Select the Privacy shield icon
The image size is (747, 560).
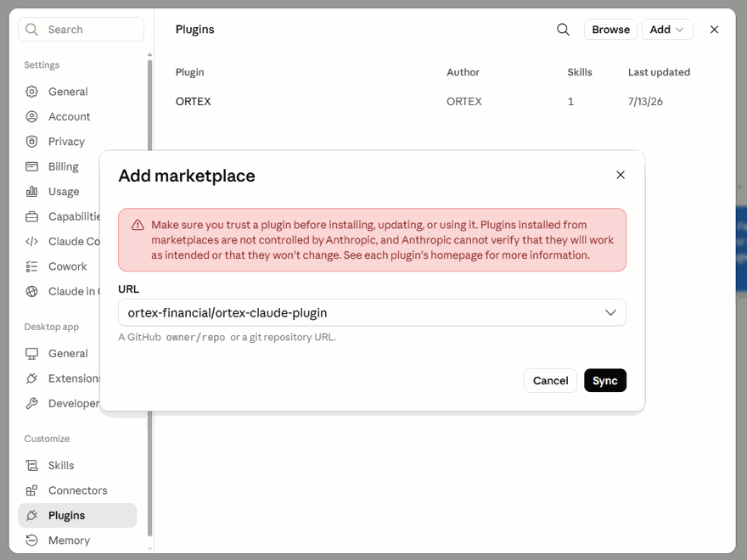32,142
